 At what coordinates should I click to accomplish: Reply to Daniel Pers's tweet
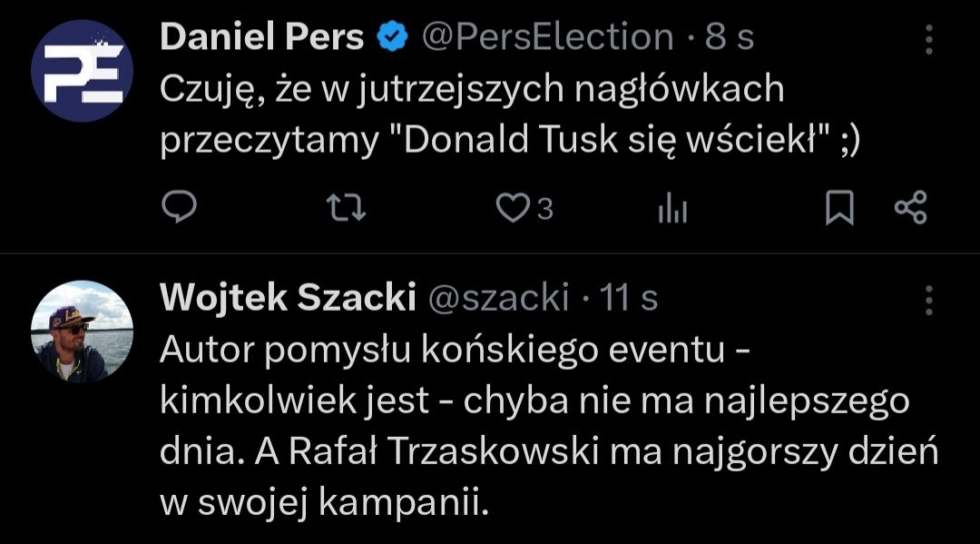pyautogui.click(x=181, y=208)
